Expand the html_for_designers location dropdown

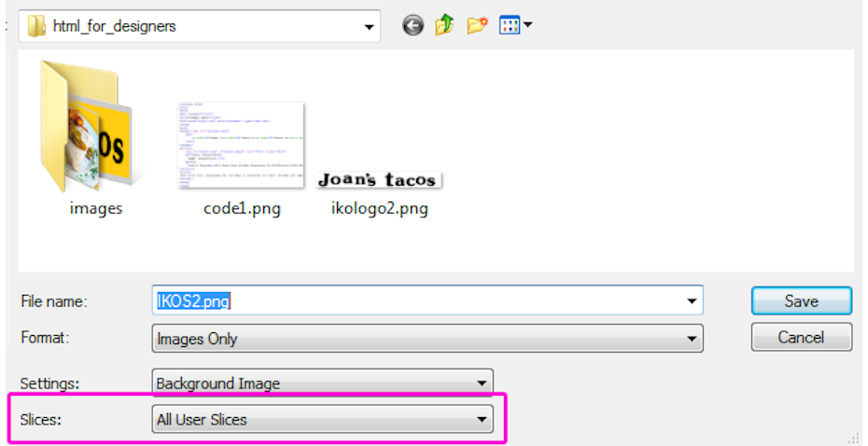[369, 26]
